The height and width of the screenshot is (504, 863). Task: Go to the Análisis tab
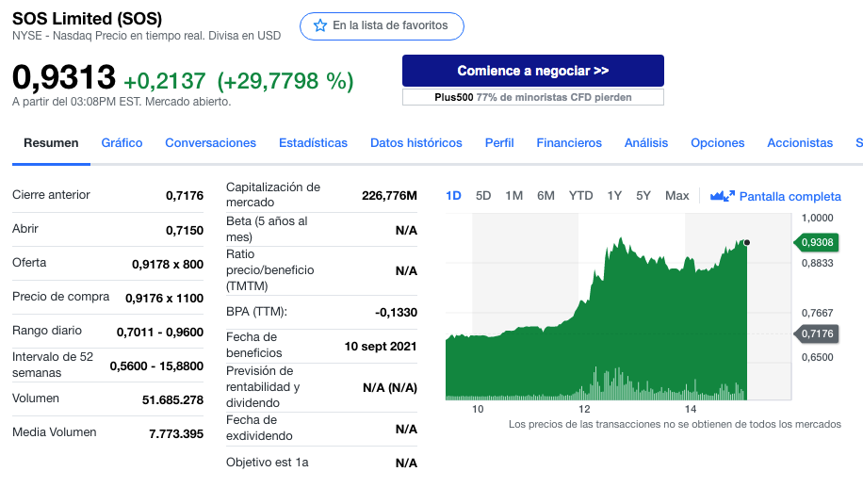(x=646, y=143)
